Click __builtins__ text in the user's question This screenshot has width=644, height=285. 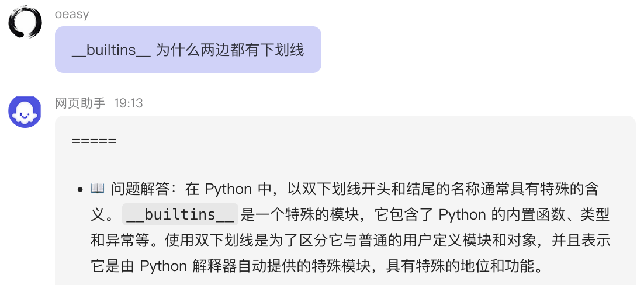(111, 50)
